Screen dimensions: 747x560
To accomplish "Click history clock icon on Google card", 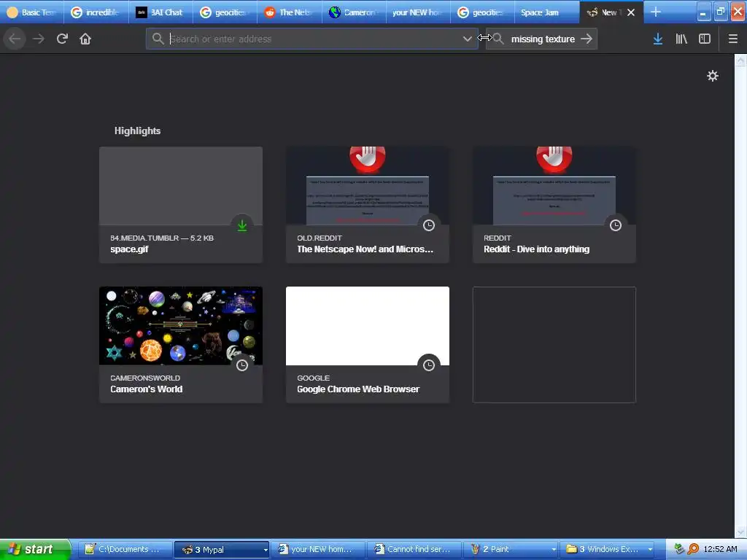I will [429, 366].
